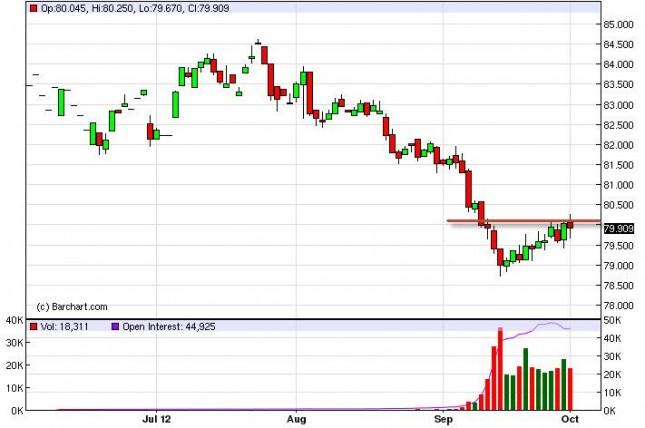This screenshot has height=428, width=645.
Task: Select the 'Cl:79.909' close price text
Action: [x=209, y=8]
